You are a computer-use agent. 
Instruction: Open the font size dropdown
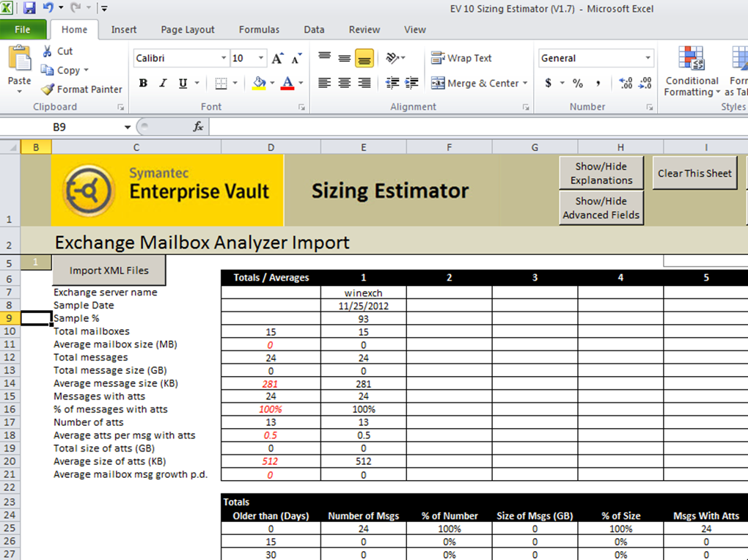tap(261, 58)
